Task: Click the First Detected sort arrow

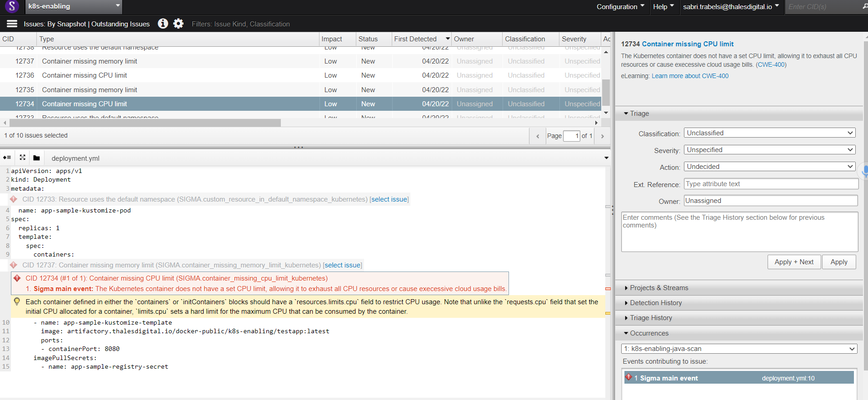Action: pos(448,39)
